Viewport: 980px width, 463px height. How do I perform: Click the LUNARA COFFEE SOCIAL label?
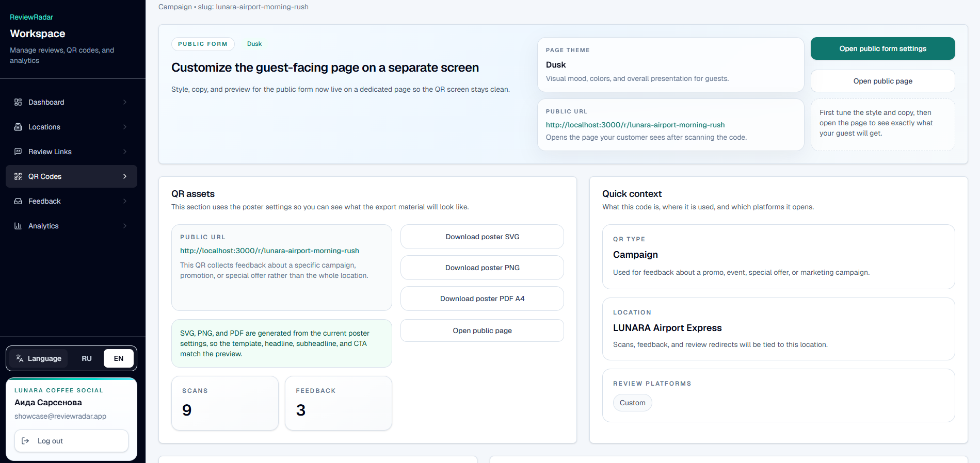[59, 390]
